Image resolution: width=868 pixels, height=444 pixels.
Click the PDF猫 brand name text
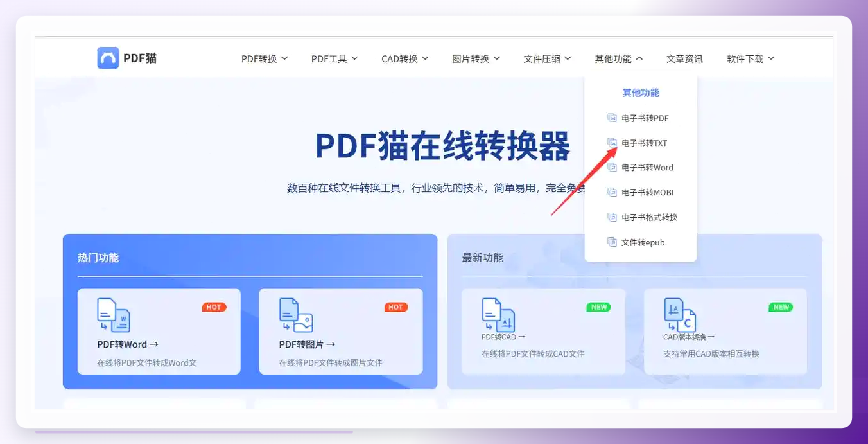[x=140, y=58]
